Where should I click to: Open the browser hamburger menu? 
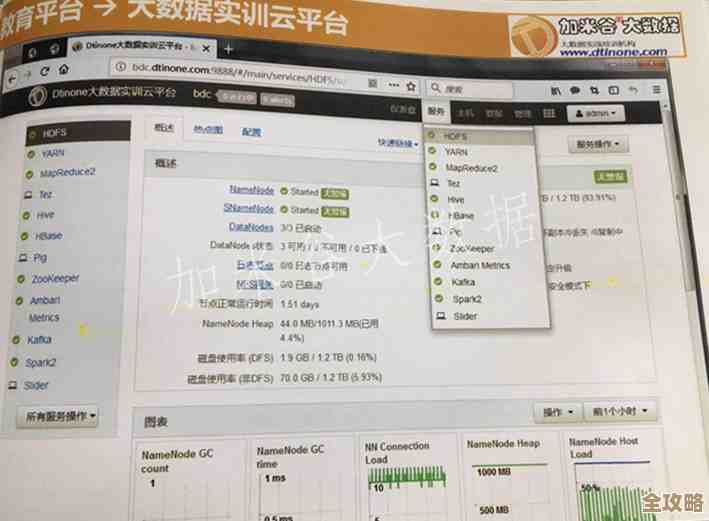click(x=657, y=90)
